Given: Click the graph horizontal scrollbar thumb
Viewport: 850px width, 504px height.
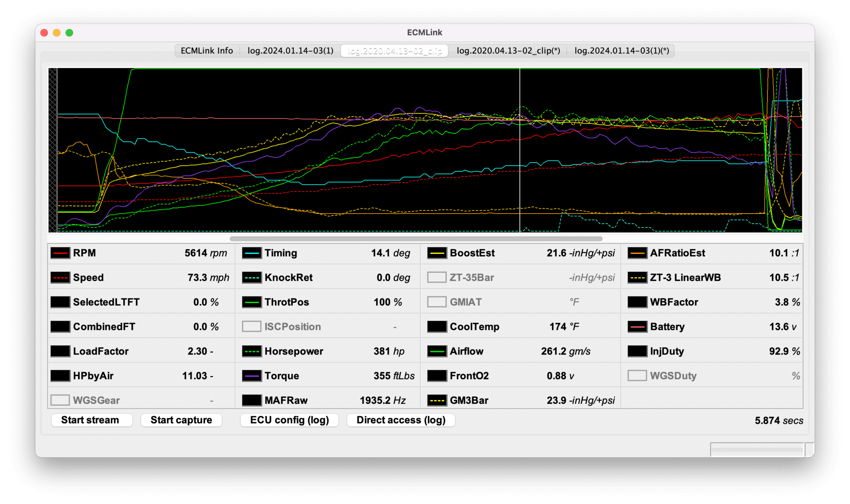Looking at the screenshot, I should point(416,239).
